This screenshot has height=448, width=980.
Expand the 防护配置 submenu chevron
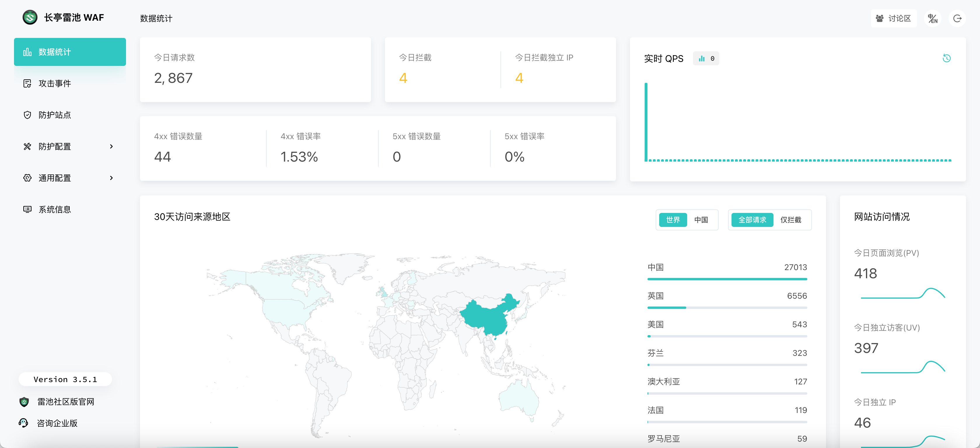point(111,146)
